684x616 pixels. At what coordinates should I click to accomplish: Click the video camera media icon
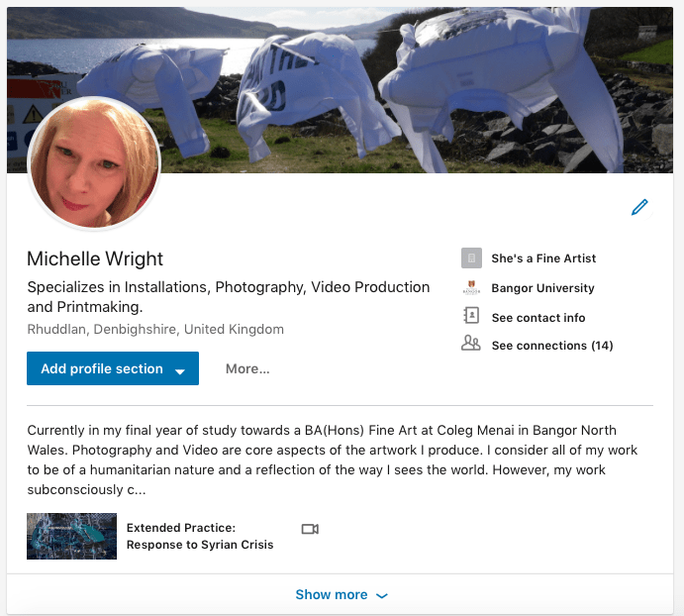310,529
